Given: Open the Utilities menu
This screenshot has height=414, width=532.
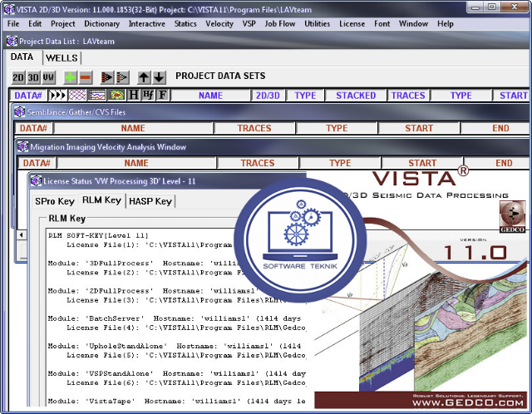Looking at the screenshot, I should click(x=318, y=24).
